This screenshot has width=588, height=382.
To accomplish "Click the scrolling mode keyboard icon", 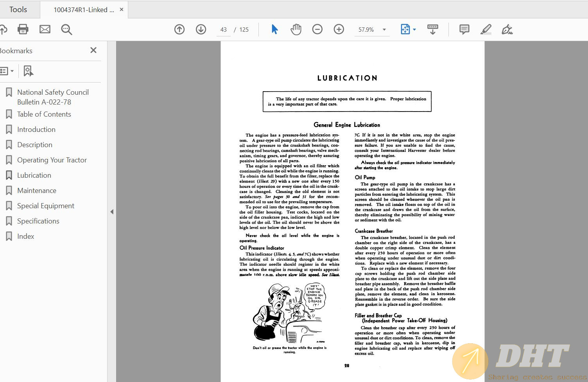I will pyautogui.click(x=433, y=29).
